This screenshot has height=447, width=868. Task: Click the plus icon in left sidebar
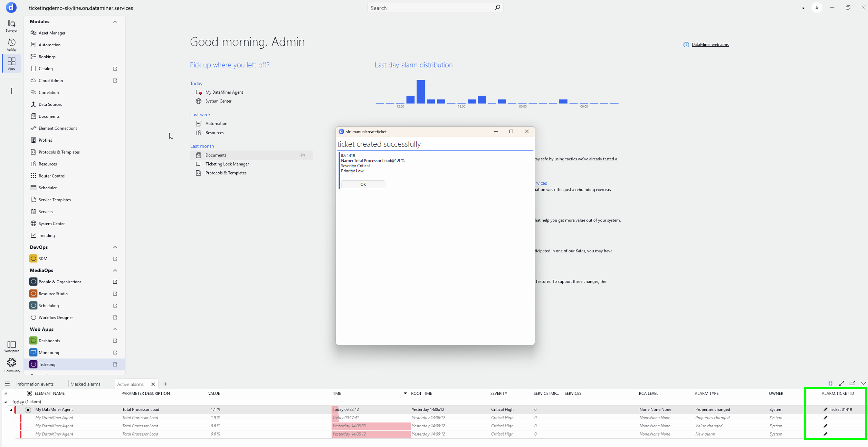click(x=11, y=91)
